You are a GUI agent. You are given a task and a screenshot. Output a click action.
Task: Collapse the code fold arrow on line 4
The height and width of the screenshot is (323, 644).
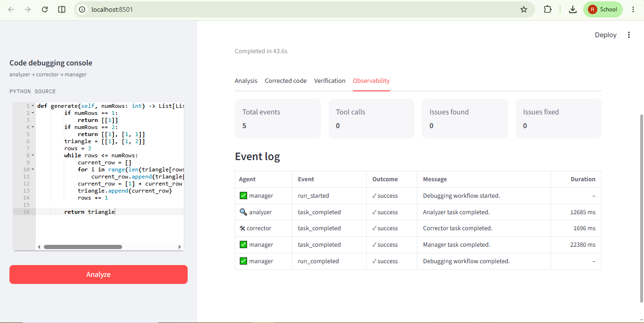click(33, 127)
